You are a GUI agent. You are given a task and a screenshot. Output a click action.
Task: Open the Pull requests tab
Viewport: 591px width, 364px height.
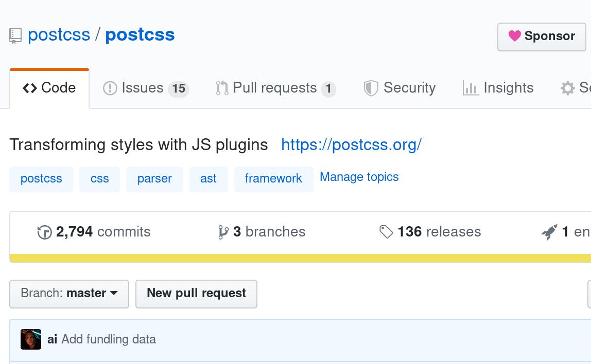pyautogui.click(x=275, y=87)
